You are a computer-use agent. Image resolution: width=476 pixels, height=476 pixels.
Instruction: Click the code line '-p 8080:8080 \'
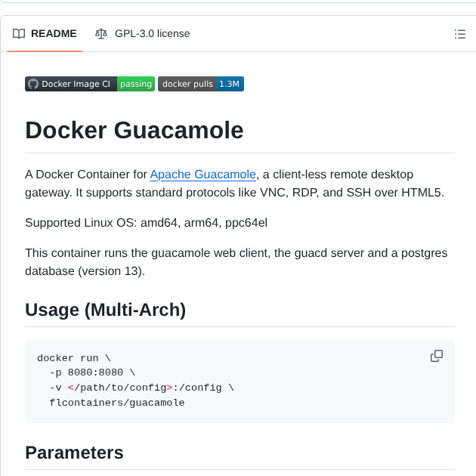point(92,372)
